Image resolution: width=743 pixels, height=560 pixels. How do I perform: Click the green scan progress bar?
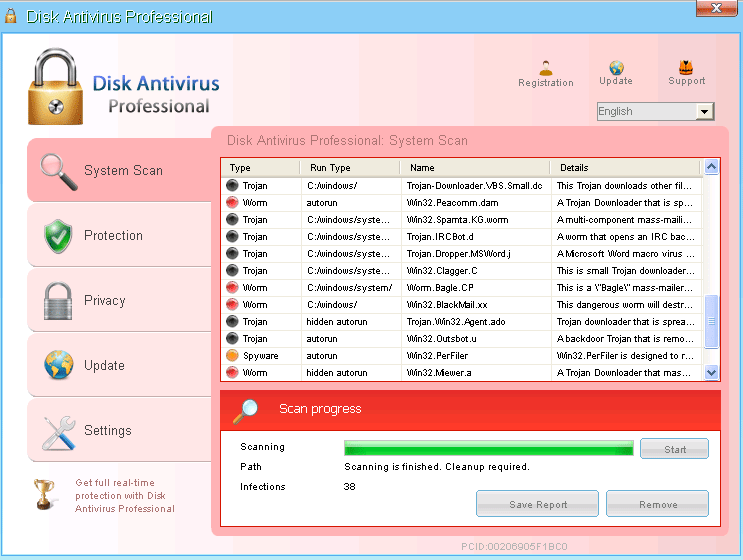coord(488,448)
